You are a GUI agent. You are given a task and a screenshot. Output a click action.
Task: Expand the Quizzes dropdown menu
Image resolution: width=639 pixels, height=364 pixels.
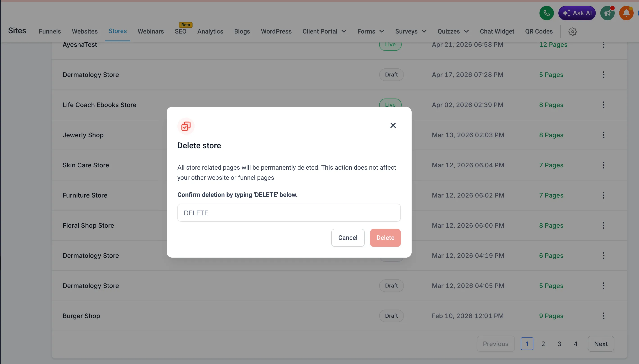(x=453, y=31)
